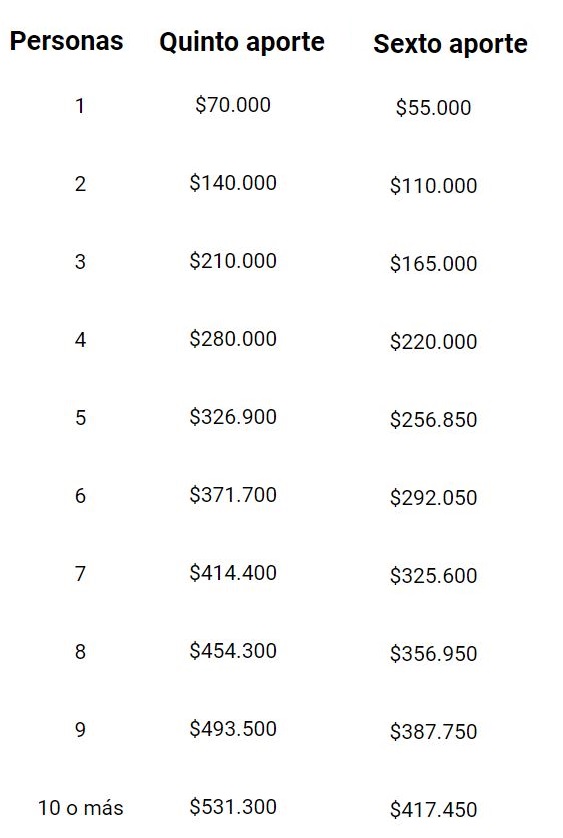The height and width of the screenshot is (838, 563).
Task: Select the $280.000 value
Action: 233,339
